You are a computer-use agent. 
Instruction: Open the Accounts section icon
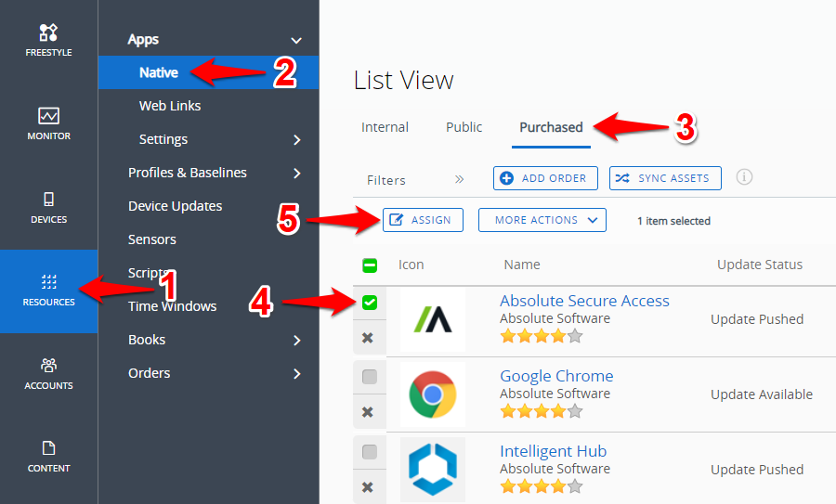(48, 366)
